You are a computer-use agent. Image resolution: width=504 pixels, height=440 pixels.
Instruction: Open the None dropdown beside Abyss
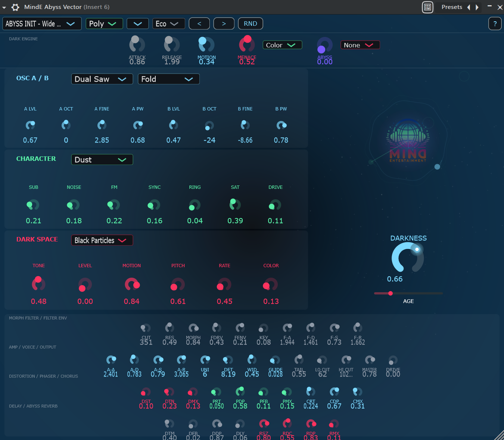click(x=360, y=45)
